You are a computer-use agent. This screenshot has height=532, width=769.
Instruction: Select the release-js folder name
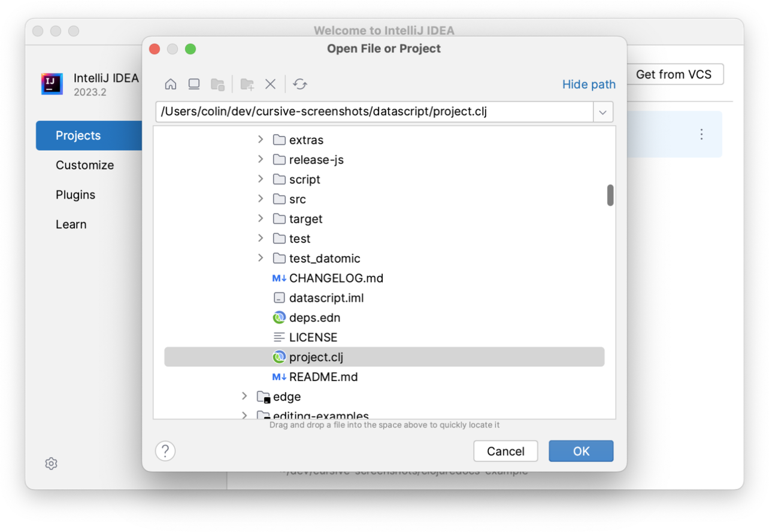(316, 160)
